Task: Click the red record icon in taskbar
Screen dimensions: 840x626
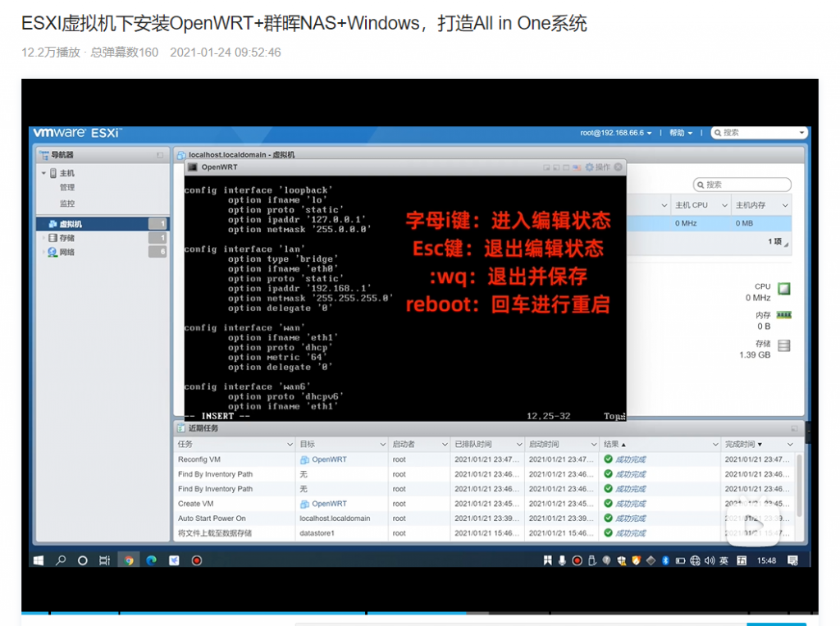Action: point(197,560)
